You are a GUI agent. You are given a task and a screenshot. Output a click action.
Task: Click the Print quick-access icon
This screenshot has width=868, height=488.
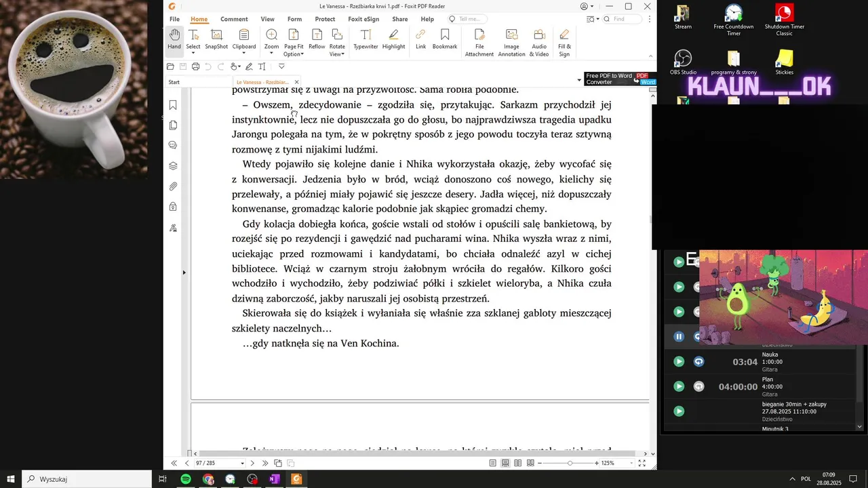click(195, 66)
